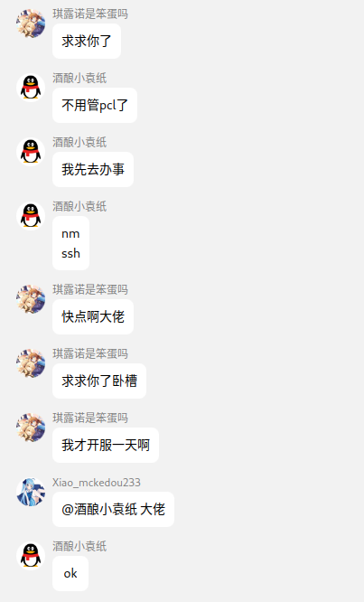The height and width of the screenshot is (602, 364).
Task: Click the 酒酿小袁纸 name above "不用管pcl了"
Action: tap(79, 78)
